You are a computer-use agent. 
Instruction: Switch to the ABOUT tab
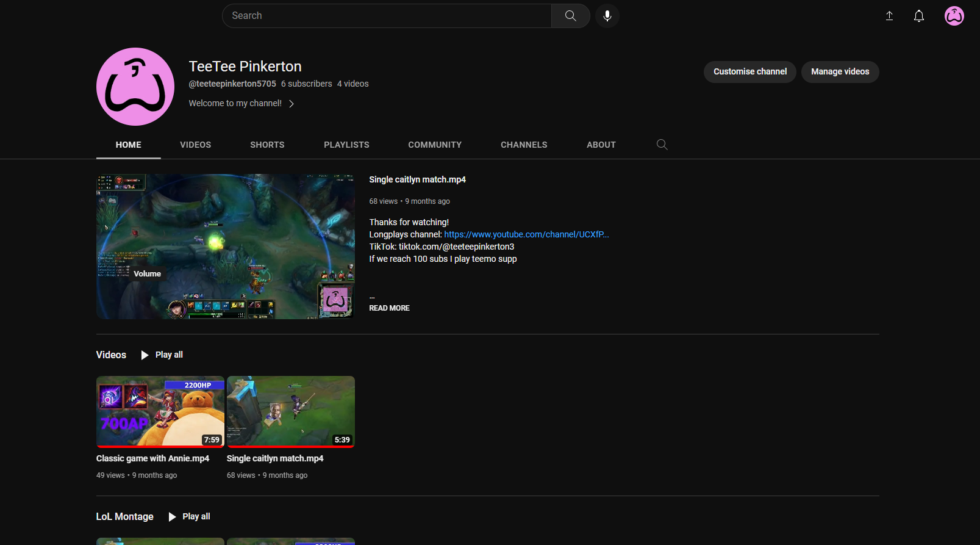tap(601, 145)
